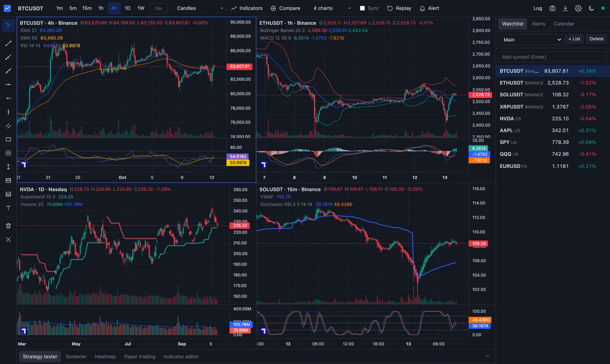This screenshot has width=610, height=364.
Task: Select the Fibonacci retracement grid tool
Action: coord(8,153)
